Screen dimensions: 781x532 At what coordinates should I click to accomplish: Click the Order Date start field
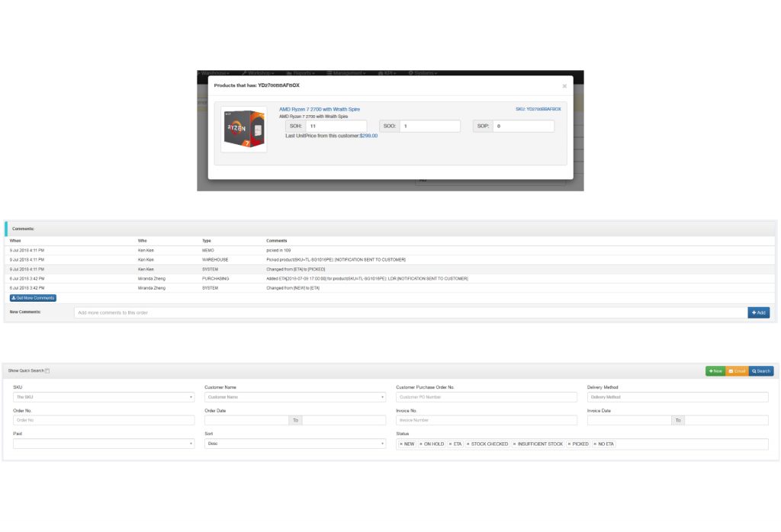246,420
